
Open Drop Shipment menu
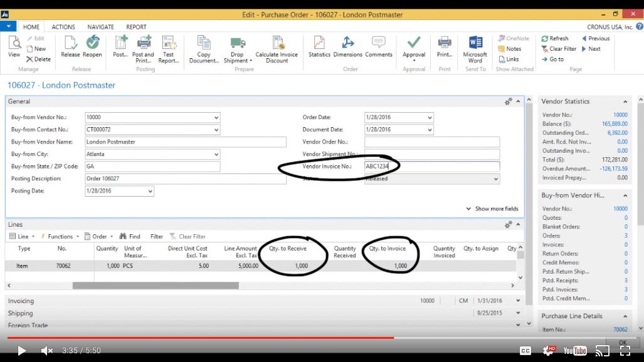[x=238, y=49]
